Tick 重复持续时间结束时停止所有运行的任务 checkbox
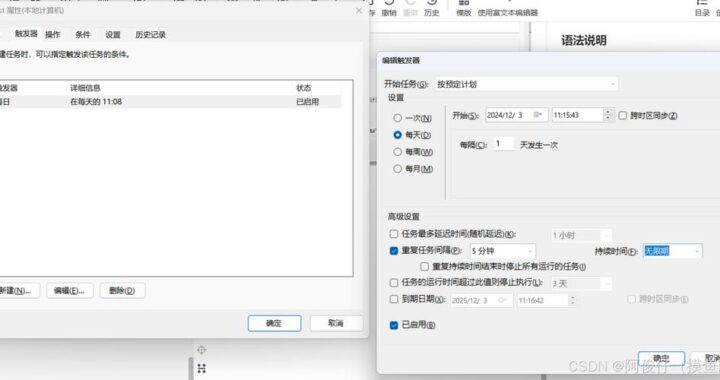Screen dimensions: 720x380 pyautogui.click(x=424, y=267)
